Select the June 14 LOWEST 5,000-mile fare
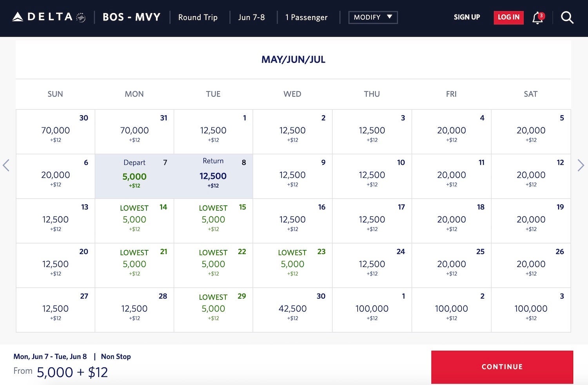 [134, 221]
